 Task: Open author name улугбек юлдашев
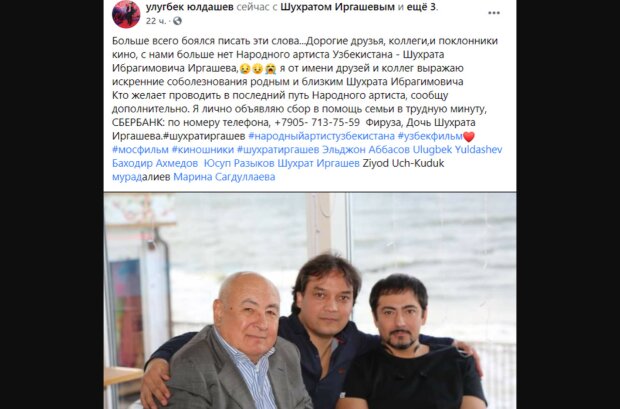click(x=190, y=7)
